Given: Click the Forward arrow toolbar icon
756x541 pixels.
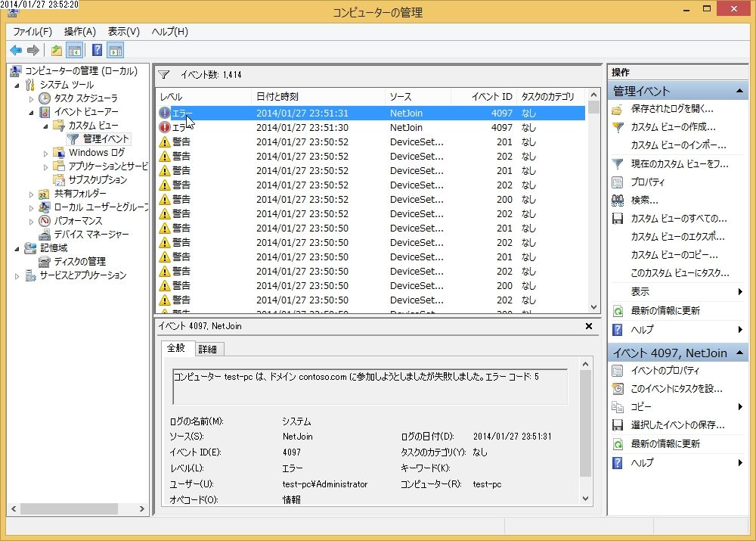Looking at the screenshot, I should click(33, 50).
